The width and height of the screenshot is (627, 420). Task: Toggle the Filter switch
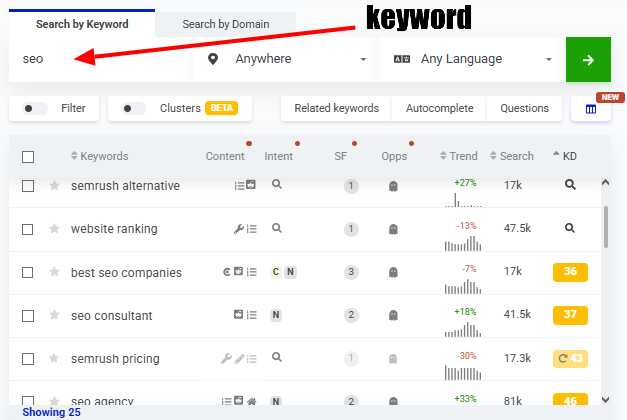pyautogui.click(x=36, y=108)
